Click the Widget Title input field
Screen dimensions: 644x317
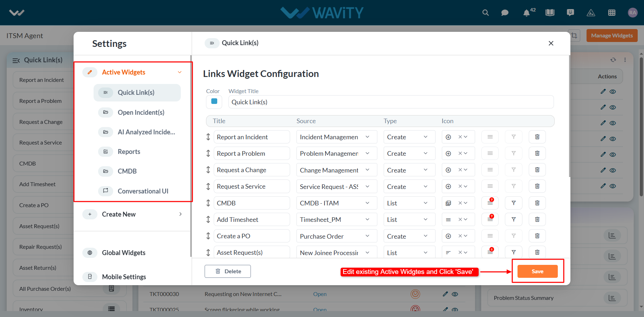391,102
